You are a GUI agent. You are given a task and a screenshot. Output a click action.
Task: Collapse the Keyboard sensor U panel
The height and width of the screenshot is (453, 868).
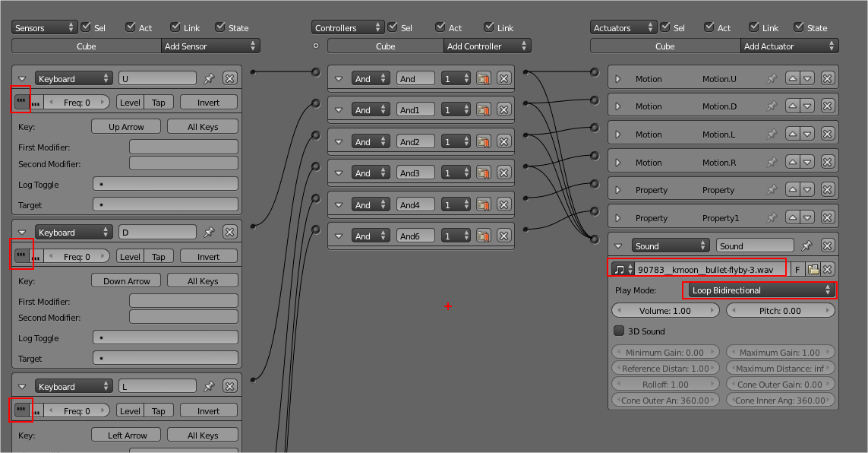[22, 78]
